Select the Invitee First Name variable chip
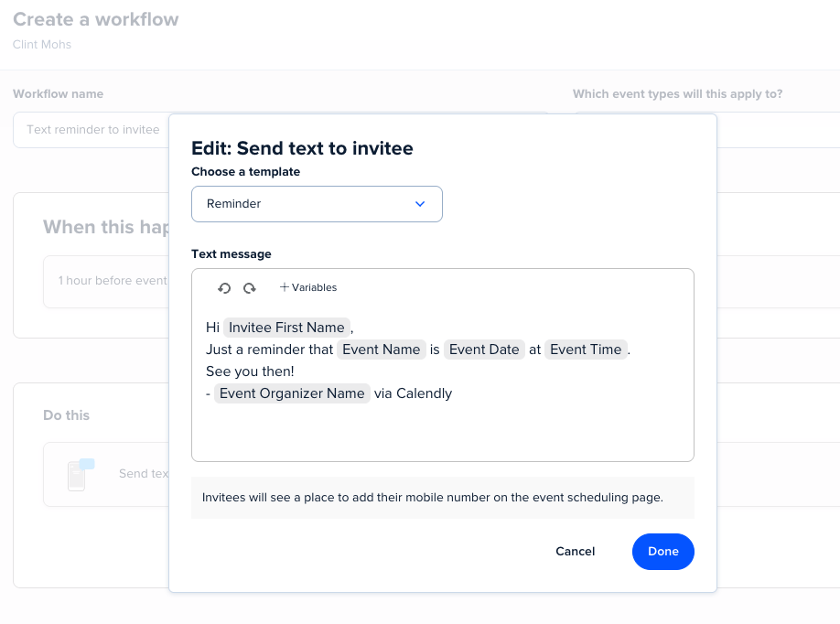840x624 pixels. coord(286,328)
